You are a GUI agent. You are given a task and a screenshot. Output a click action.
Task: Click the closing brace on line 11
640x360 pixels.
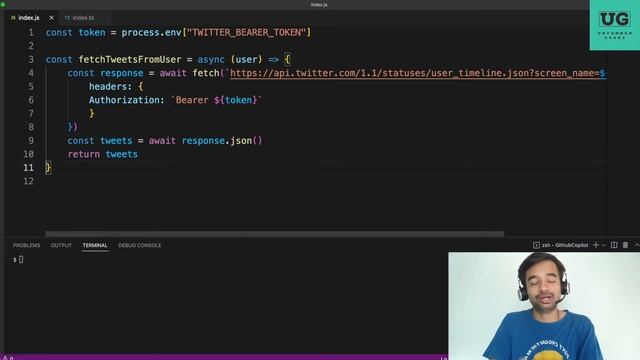click(48, 168)
